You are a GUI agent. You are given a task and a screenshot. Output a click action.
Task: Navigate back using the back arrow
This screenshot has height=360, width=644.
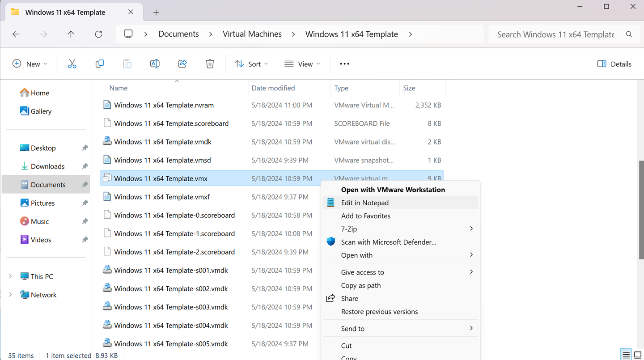pyautogui.click(x=16, y=34)
